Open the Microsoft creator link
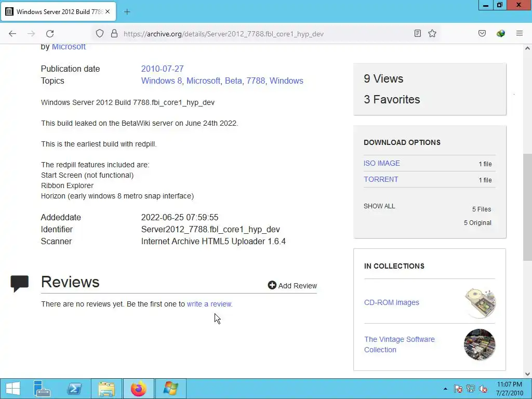The image size is (532, 399). tap(69, 47)
